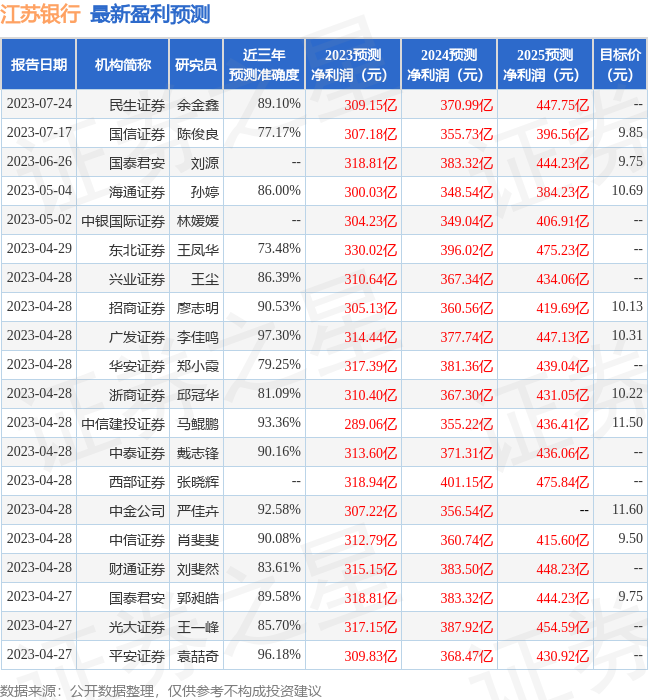Screen dimensions: 648x700
Task: Select researcher 肖斐斐
Action: tap(198, 541)
